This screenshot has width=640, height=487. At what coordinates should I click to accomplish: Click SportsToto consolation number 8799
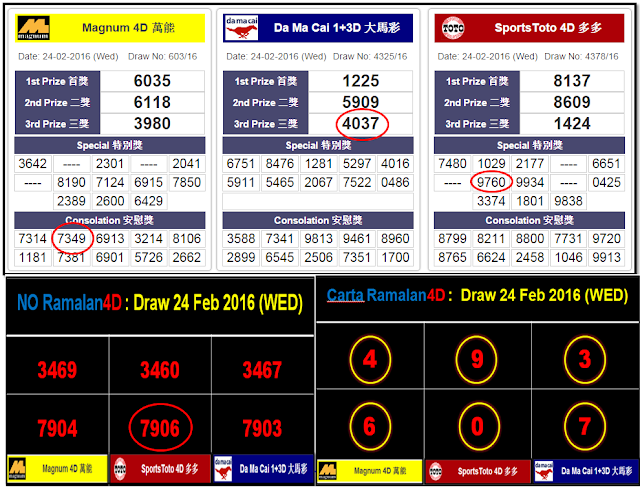point(452,238)
